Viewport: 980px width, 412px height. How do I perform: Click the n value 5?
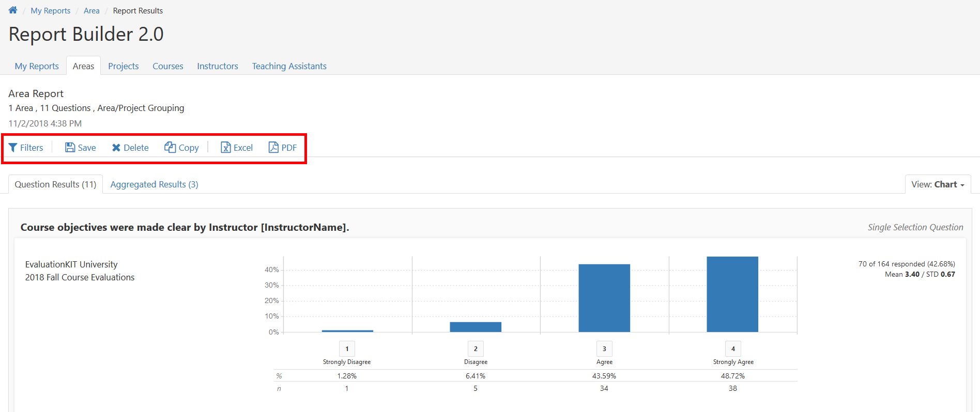tap(476, 388)
